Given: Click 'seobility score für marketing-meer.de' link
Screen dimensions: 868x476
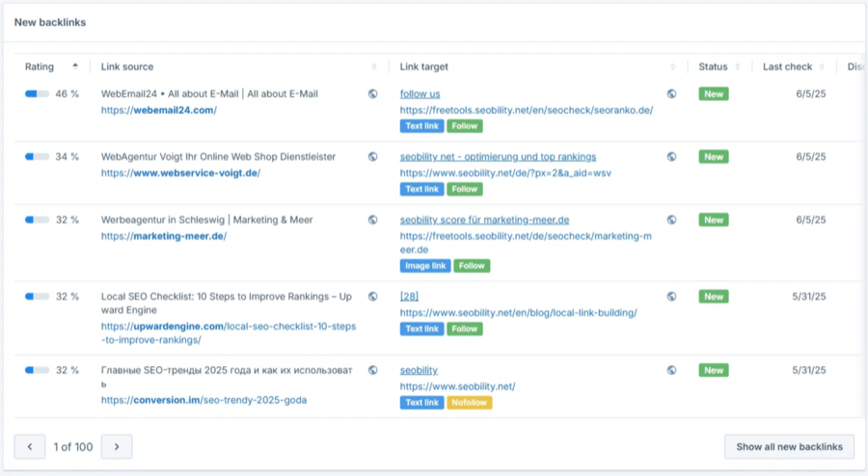Looking at the screenshot, I should click(x=484, y=220).
